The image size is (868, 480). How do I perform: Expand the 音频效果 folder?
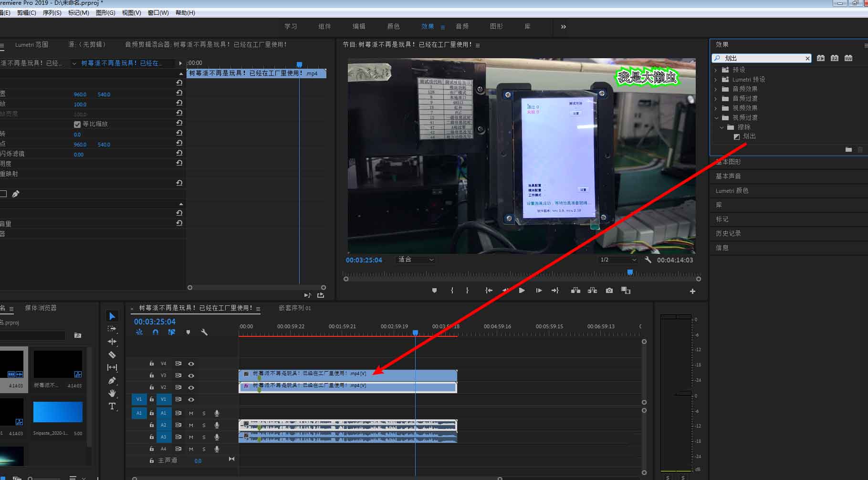click(x=716, y=89)
